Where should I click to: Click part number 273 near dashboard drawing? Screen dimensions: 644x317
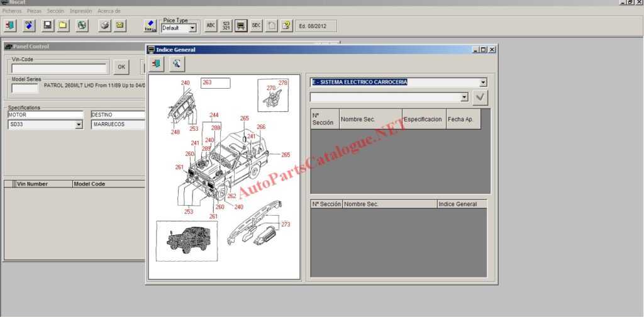(286, 224)
